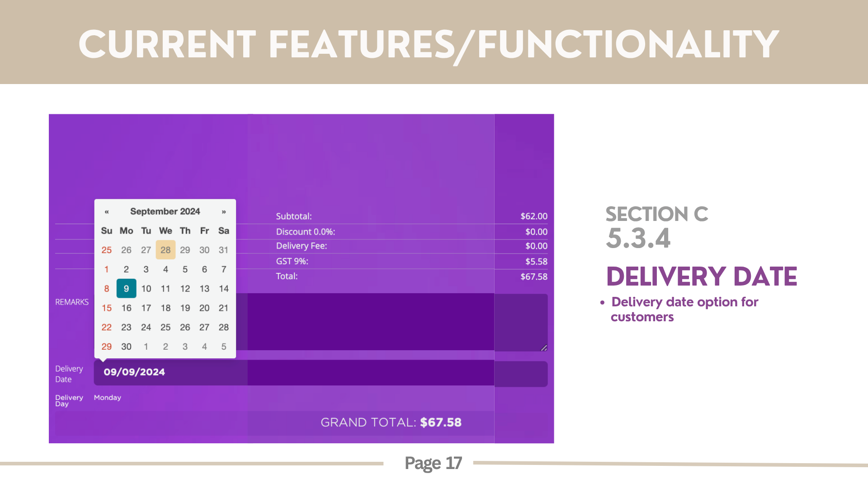Click the Delivery Day label
This screenshot has width=868, height=488.
coord(69,400)
